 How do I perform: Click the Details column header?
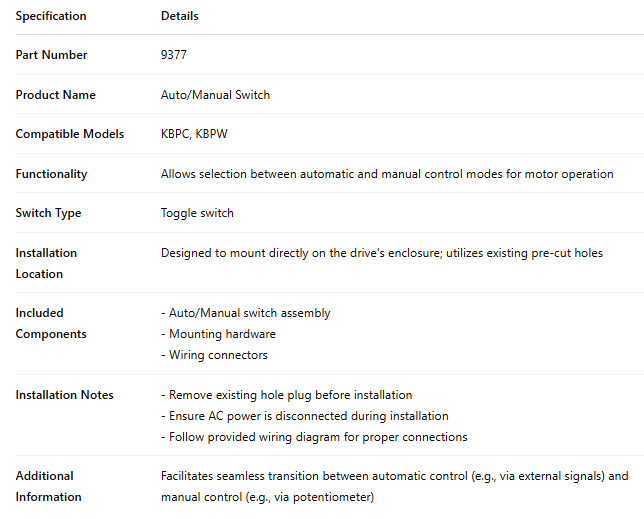pyautogui.click(x=180, y=16)
